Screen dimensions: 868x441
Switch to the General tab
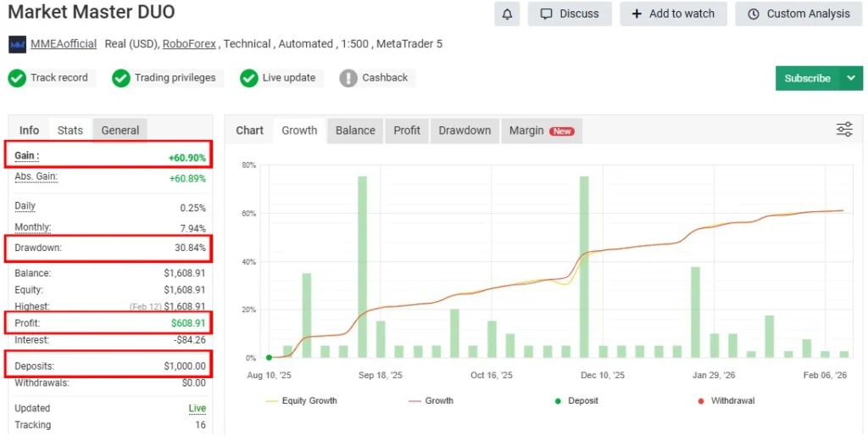point(120,131)
